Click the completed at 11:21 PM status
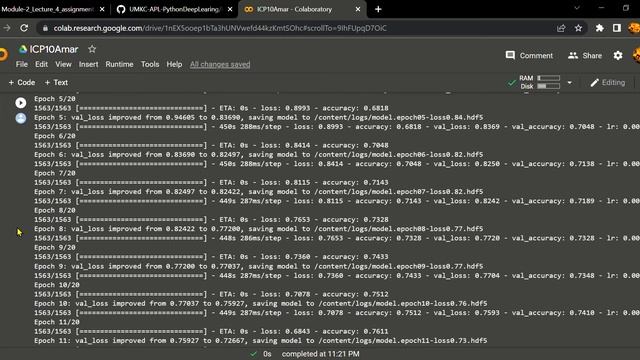 (320, 354)
